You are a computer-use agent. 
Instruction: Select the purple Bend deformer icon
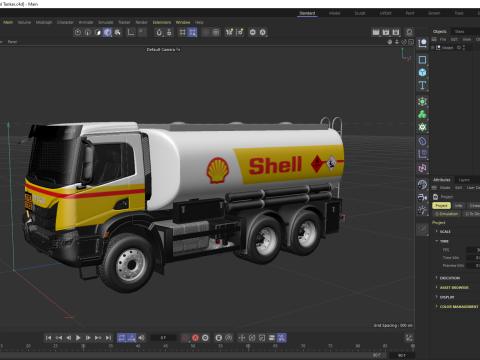coord(422,141)
